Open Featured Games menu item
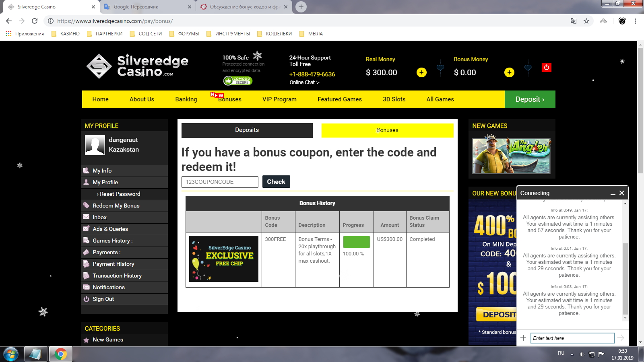The image size is (644, 362). pos(340,99)
